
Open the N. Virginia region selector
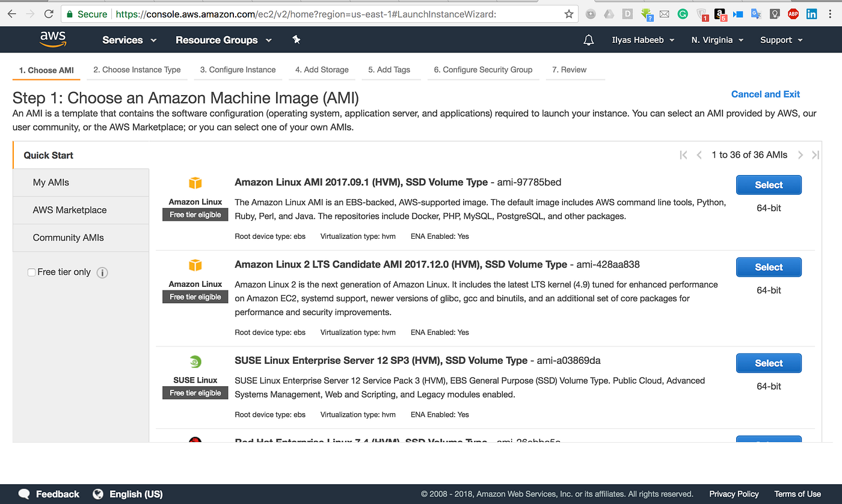point(716,40)
